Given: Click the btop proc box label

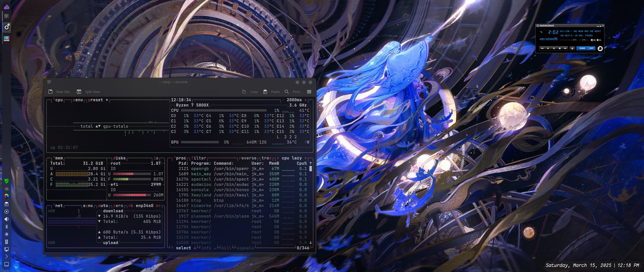Looking at the screenshot, I should click(180, 158).
